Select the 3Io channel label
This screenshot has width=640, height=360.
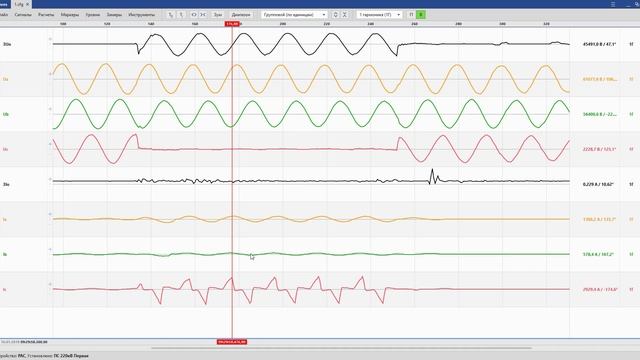tap(7, 184)
